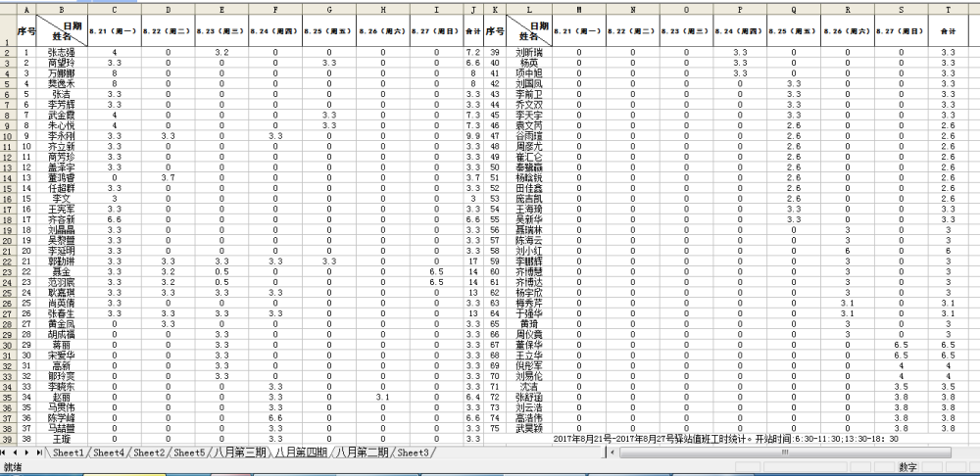The height and width of the screenshot is (476, 980).
Task: Click the 8.21（周一） header in column C
Action: [115, 30]
